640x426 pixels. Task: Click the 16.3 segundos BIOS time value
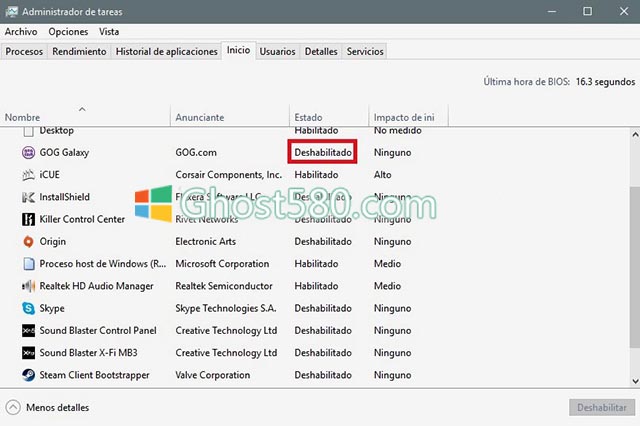[x=605, y=82]
